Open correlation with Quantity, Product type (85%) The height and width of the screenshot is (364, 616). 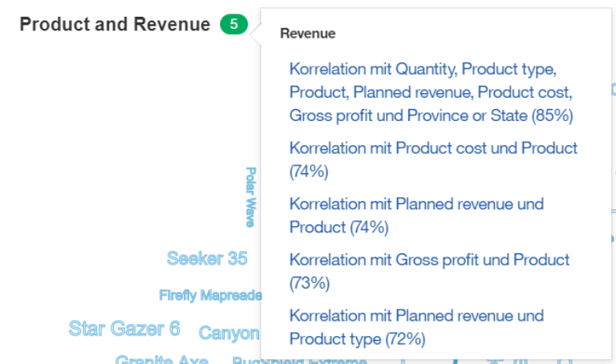click(432, 92)
